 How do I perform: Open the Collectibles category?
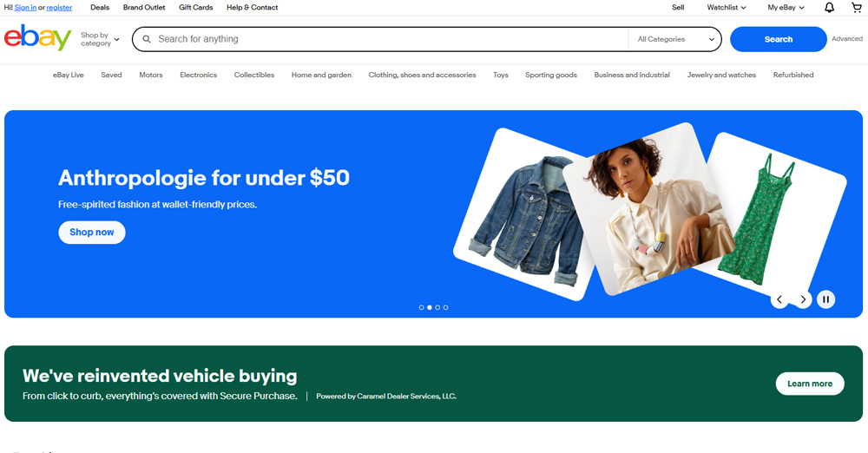[254, 75]
